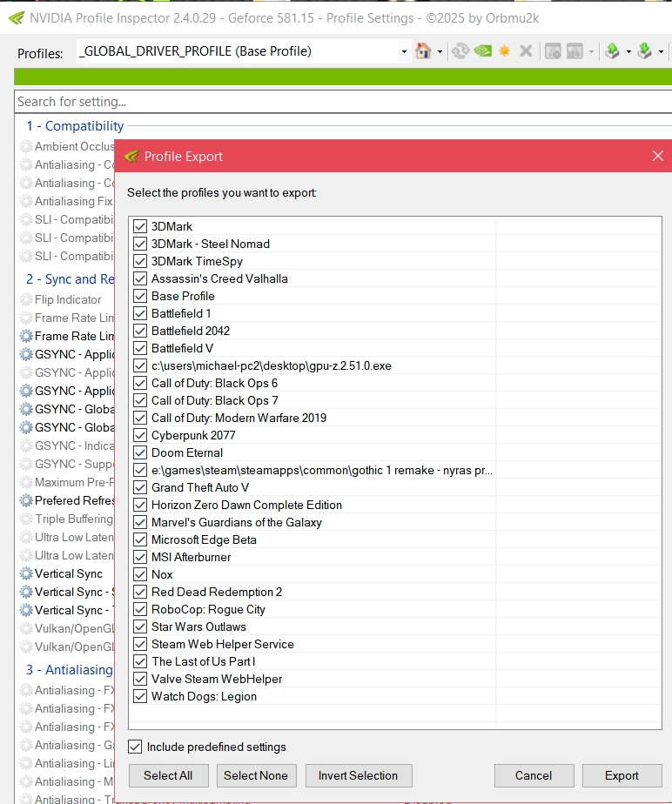Open the dropdown arrow beside remove-application icon
This screenshot has height=804, width=672.
[x=591, y=52]
